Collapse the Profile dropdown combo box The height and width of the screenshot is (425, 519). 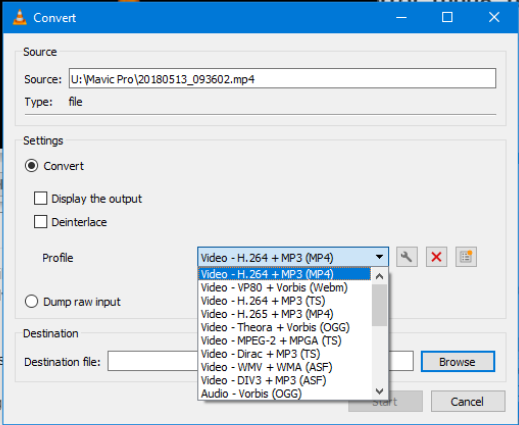click(x=293, y=257)
